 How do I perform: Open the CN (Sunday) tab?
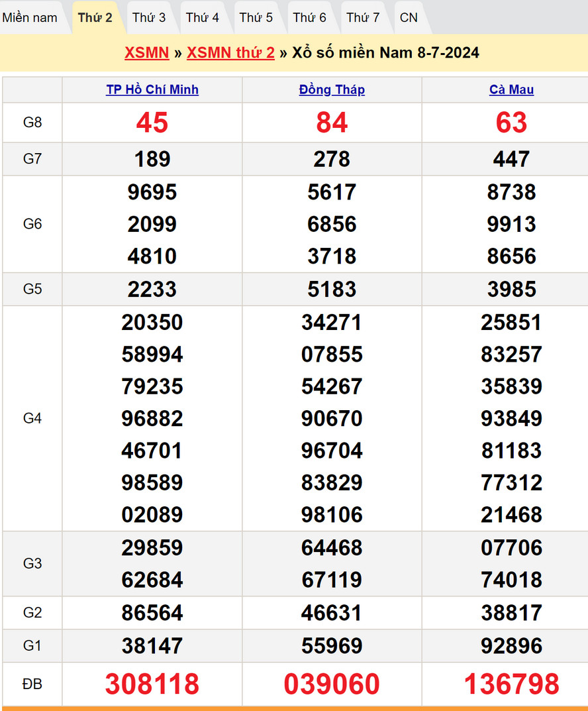[409, 18]
